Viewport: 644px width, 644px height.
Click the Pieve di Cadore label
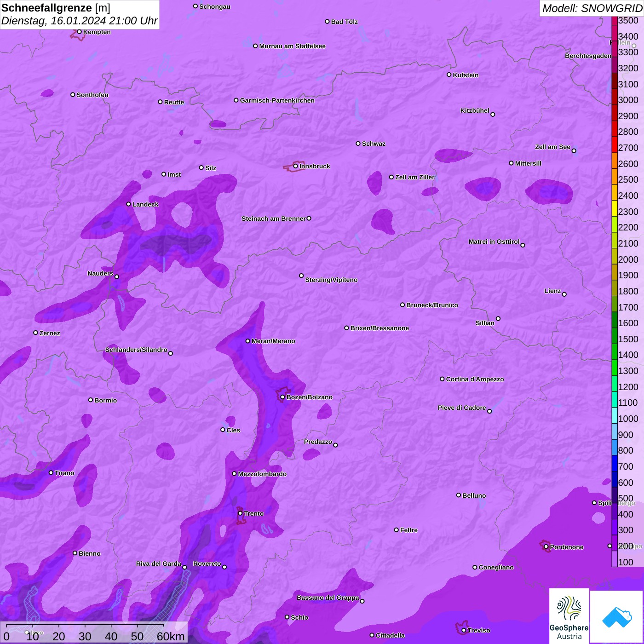coord(462,408)
